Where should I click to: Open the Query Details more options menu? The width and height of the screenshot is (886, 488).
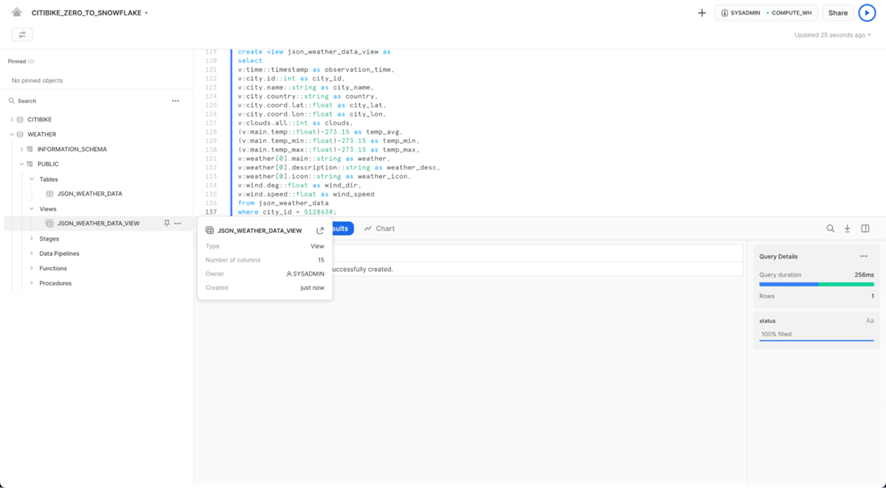pos(864,257)
